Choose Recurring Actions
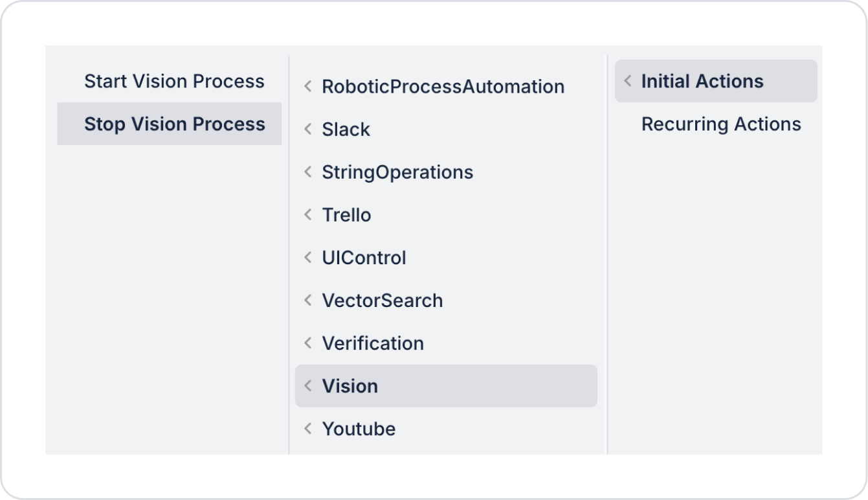 (721, 124)
